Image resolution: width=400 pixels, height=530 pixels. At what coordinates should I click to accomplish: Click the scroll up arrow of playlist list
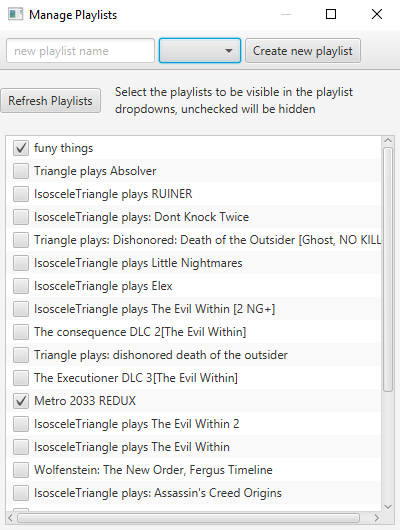pos(388,140)
